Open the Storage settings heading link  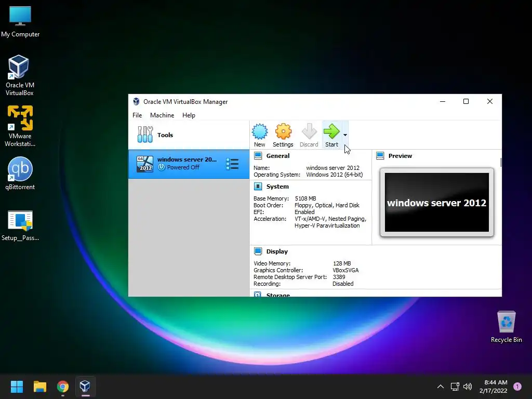[x=278, y=295]
